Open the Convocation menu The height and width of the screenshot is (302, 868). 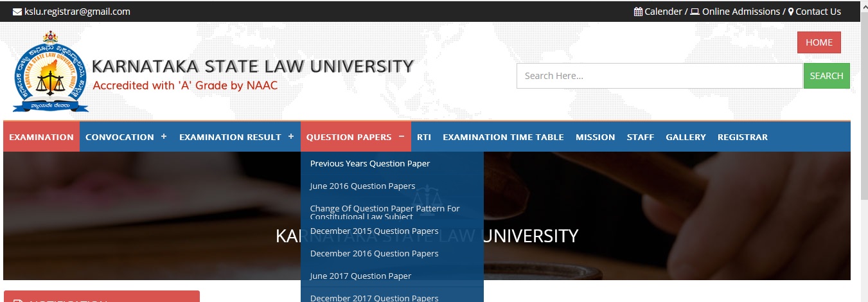pyautogui.click(x=120, y=137)
